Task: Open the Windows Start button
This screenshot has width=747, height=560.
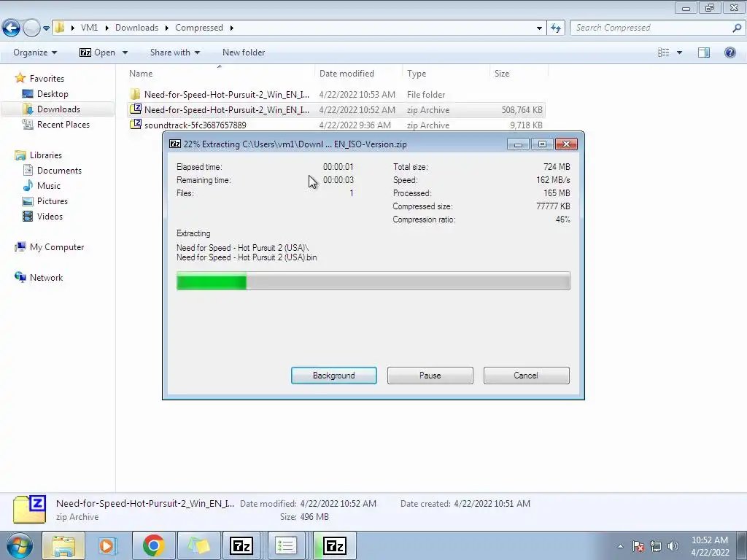Action: 19,545
